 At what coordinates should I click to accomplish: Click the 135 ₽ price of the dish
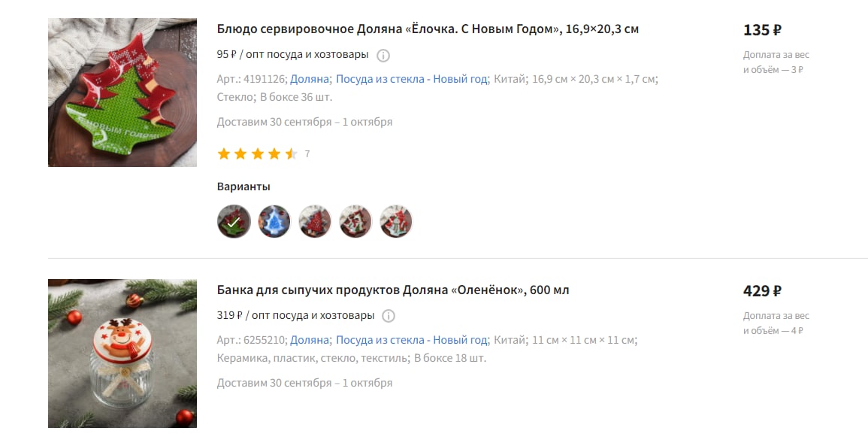(762, 30)
